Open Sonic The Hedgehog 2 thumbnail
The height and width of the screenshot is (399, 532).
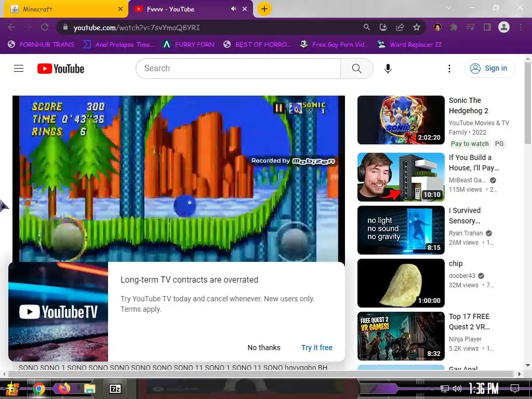point(401,120)
